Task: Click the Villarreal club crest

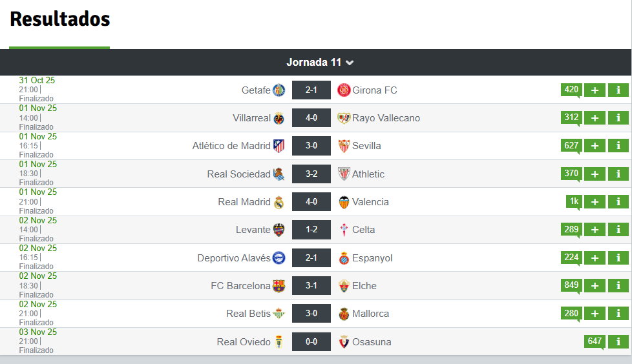Action: tap(279, 118)
